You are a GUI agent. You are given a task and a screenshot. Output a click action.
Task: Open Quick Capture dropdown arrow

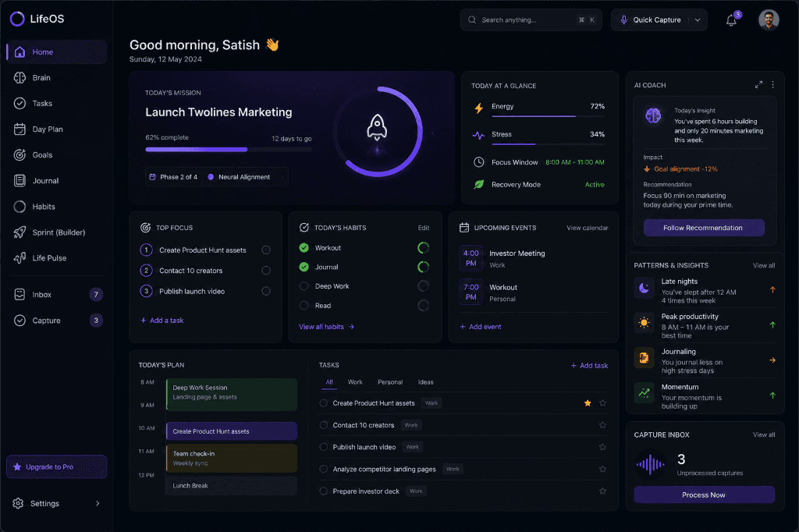pos(697,20)
